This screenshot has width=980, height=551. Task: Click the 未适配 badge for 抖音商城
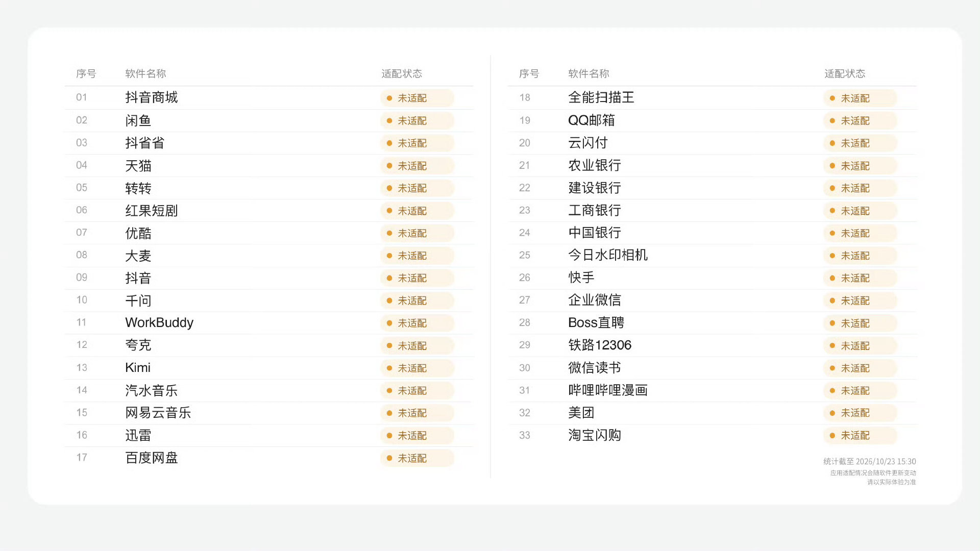[x=417, y=98]
